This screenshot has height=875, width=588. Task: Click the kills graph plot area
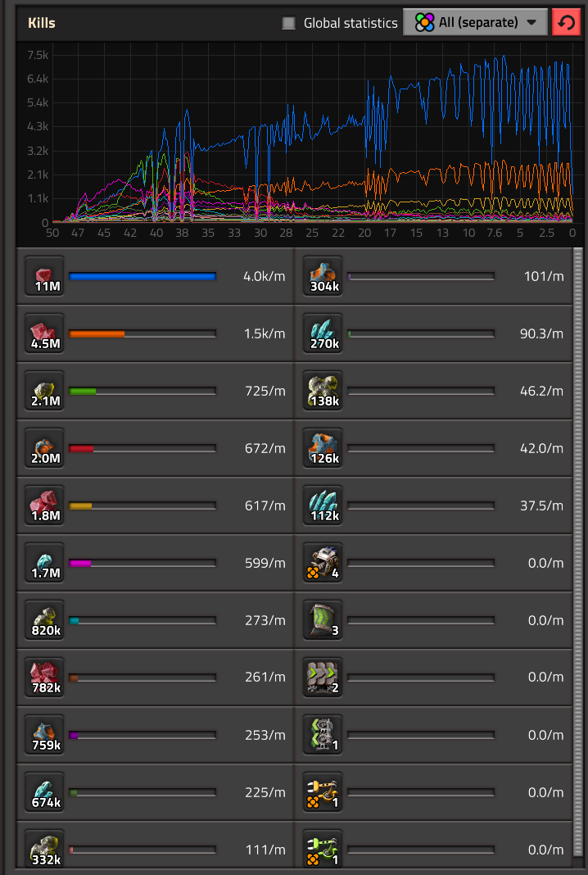[x=311, y=131]
